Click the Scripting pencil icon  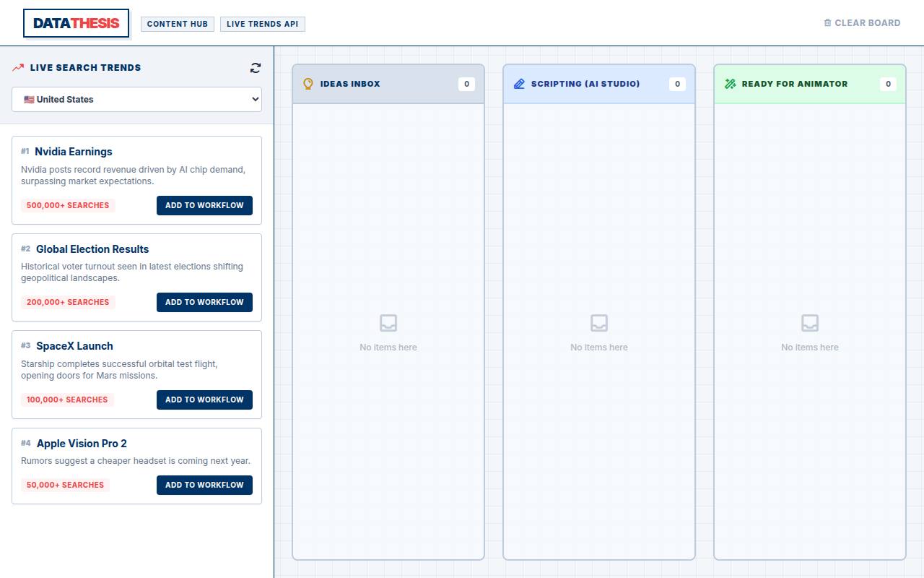point(519,84)
